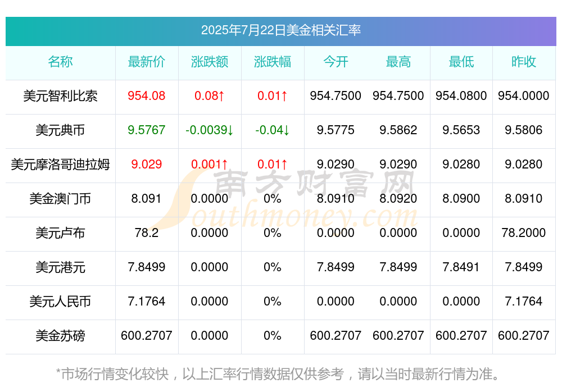562x392 pixels.
Task: Select the 美元港元 row name
Action: [x=60, y=267]
